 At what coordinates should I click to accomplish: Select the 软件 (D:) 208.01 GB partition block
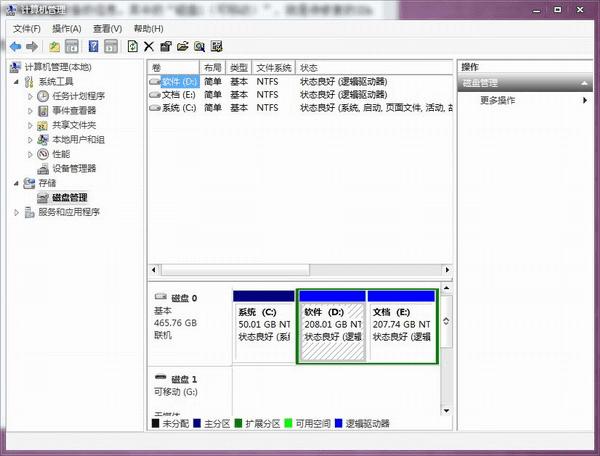click(333, 326)
